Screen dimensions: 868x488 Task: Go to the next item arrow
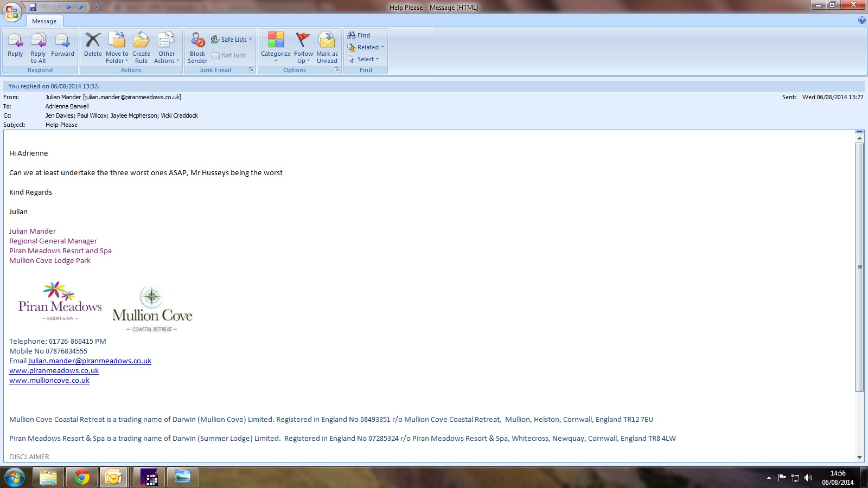pos(80,7)
